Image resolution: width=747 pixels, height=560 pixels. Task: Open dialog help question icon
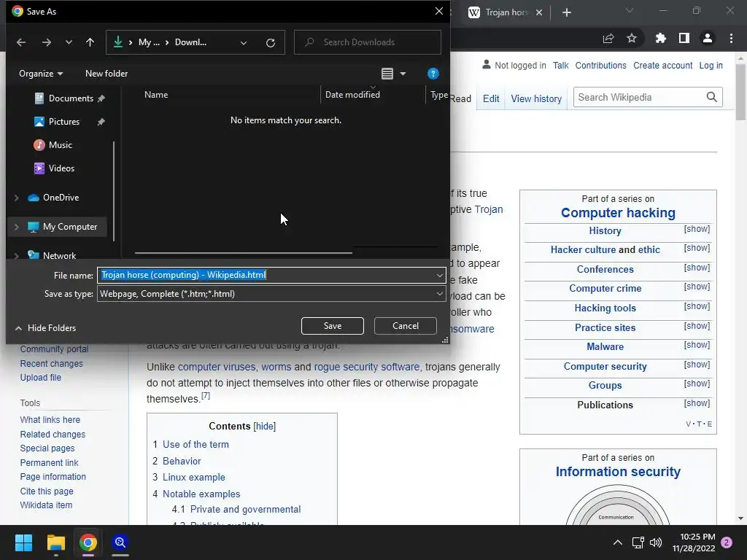click(433, 74)
